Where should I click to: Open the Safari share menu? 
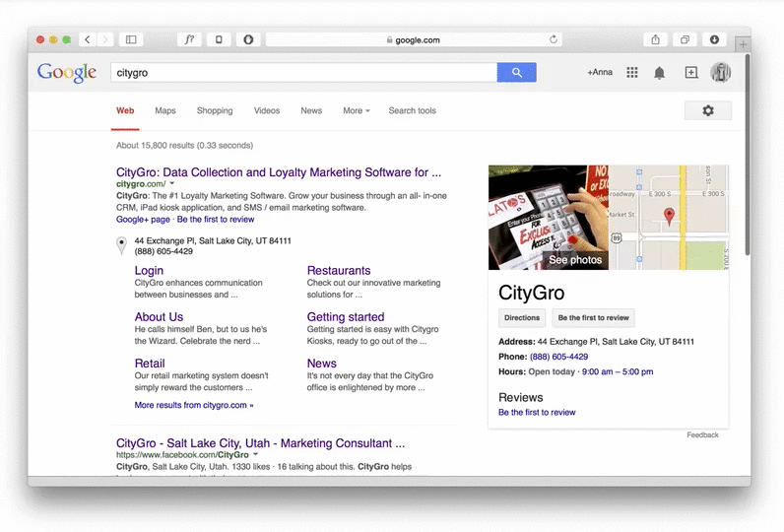pyautogui.click(x=656, y=39)
